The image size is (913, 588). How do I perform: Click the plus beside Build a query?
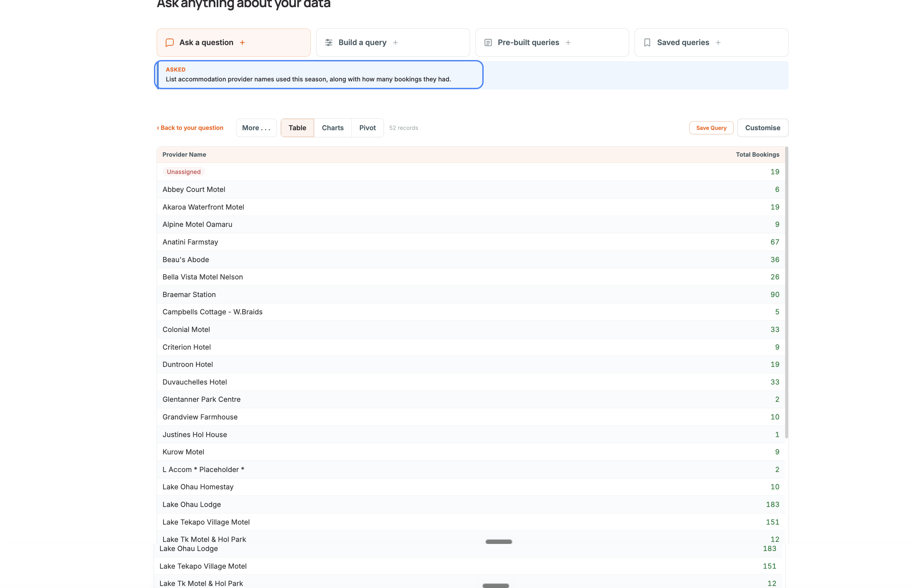coord(395,42)
